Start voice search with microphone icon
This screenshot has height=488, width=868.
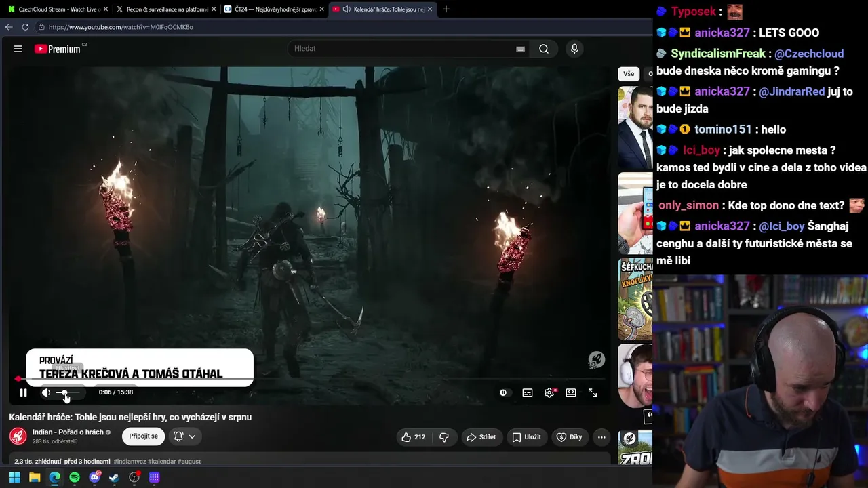click(x=574, y=49)
